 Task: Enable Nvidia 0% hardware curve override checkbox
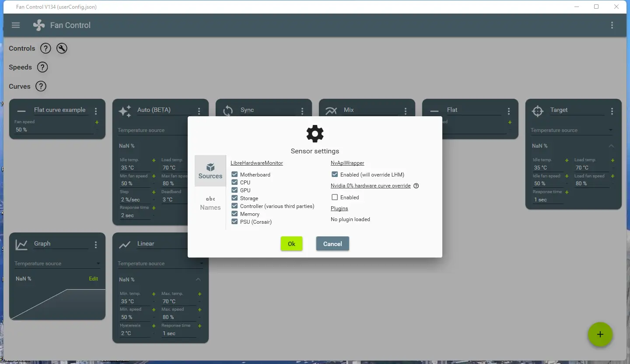point(335,197)
